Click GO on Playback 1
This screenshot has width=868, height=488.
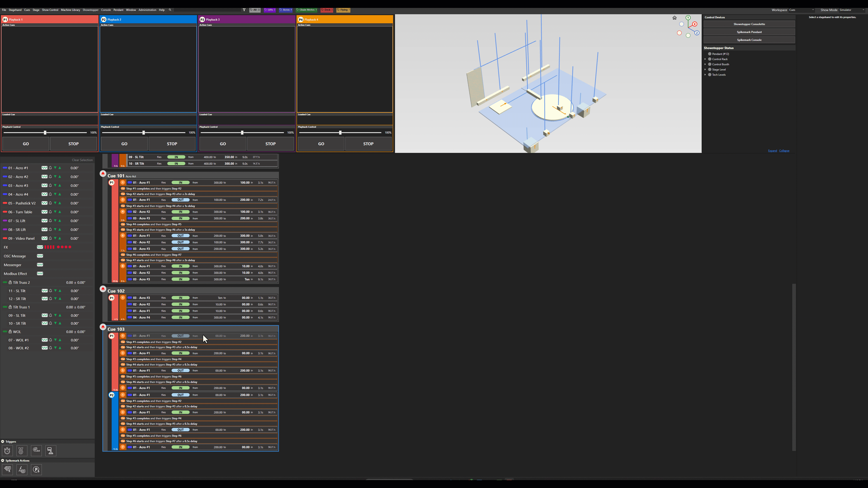tap(26, 144)
